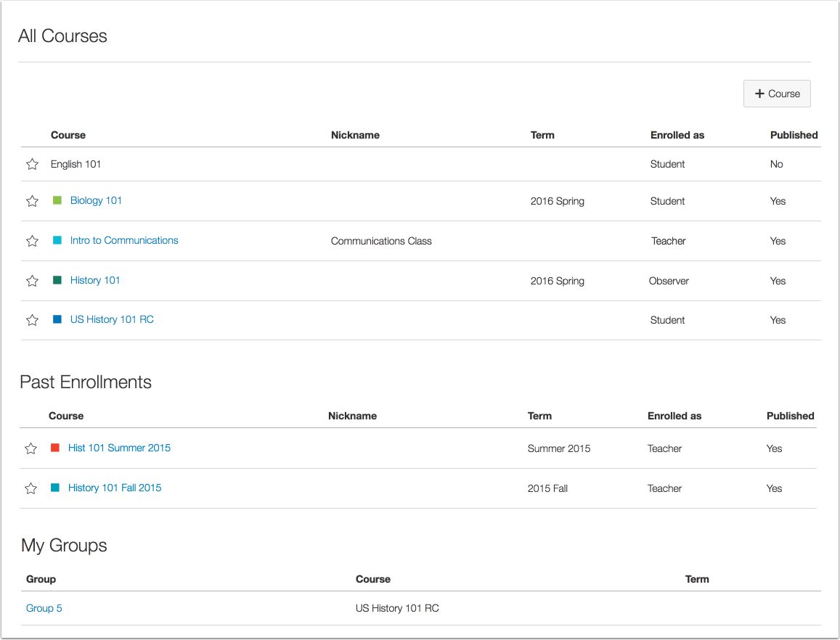Click the plus icon on the Course button
The width and height of the screenshot is (840, 640).
point(759,94)
